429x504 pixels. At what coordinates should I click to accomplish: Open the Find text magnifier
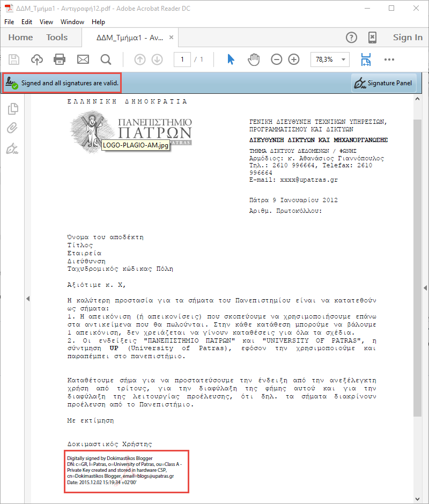click(106, 60)
